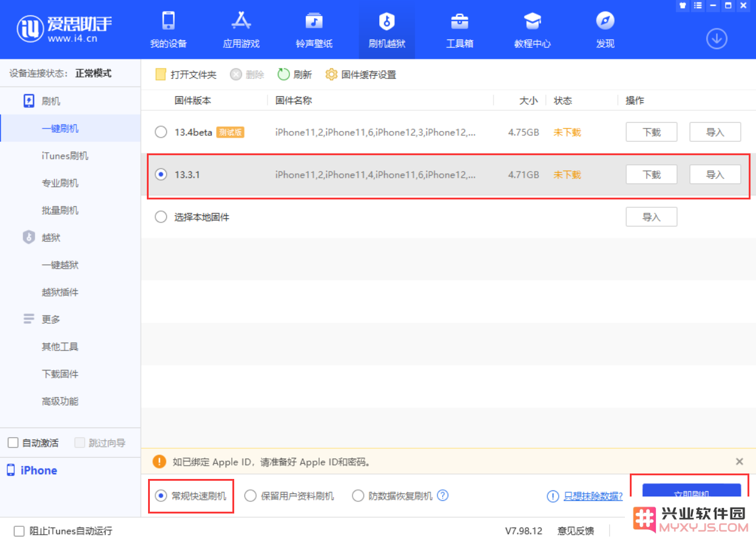Open the 应用游戏 section

(241, 30)
